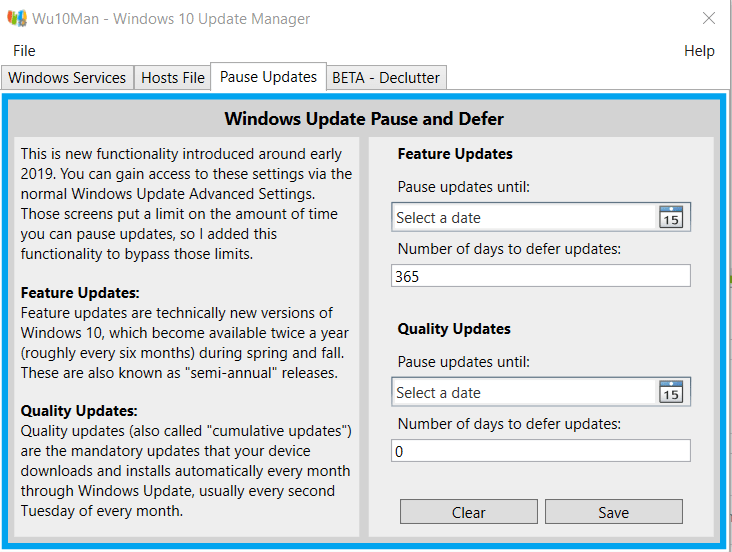This screenshot has width=732, height=552.
Task: Open the Help menu
Action: [699, 50]
